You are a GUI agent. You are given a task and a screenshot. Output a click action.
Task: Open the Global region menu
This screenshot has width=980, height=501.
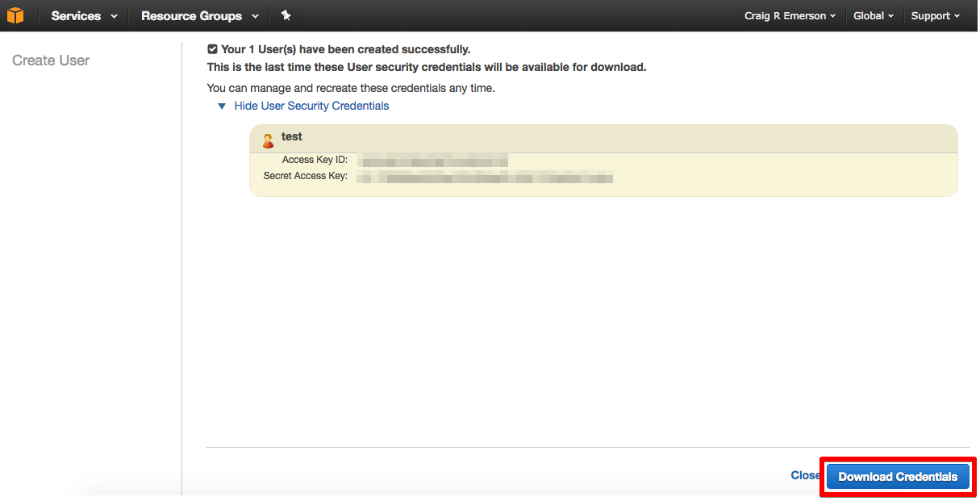click(x=874, y=16)
